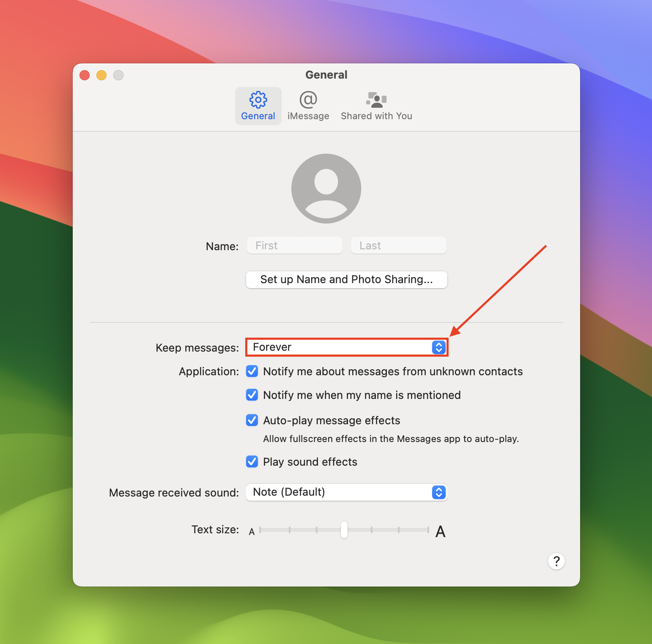The image size is (652, 644).
Task: Open the Message received sound dropdown
Action: [x=346, y=492]
